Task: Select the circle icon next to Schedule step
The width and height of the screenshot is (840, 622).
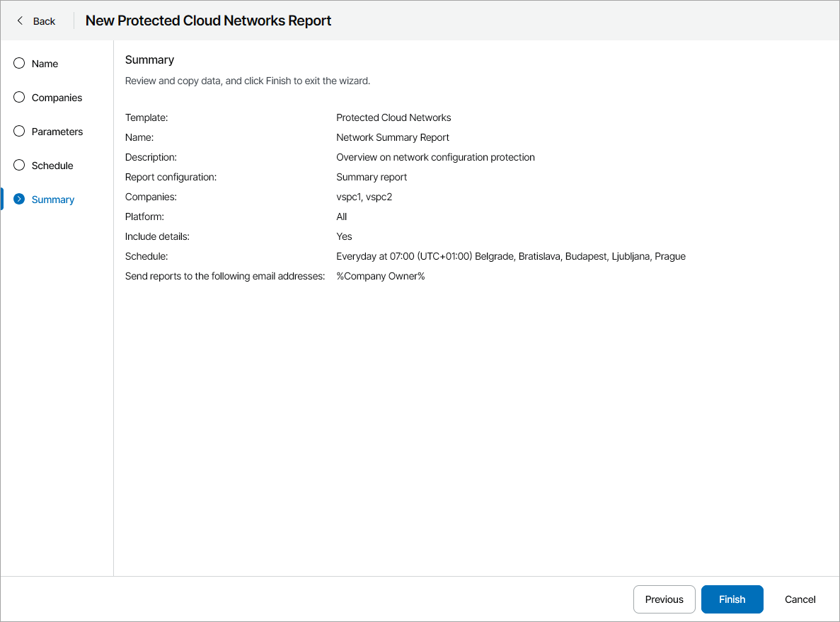Action: pos(18,165)
